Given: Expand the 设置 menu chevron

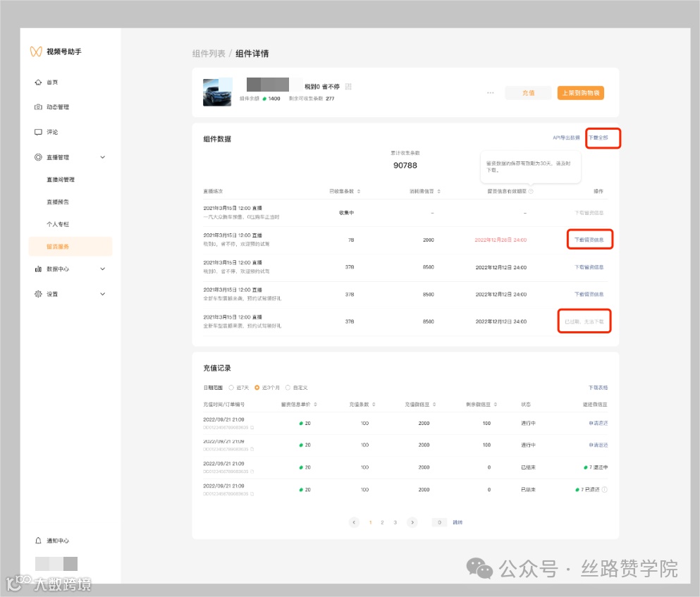Looking at the screenshot, I should 103,294.
